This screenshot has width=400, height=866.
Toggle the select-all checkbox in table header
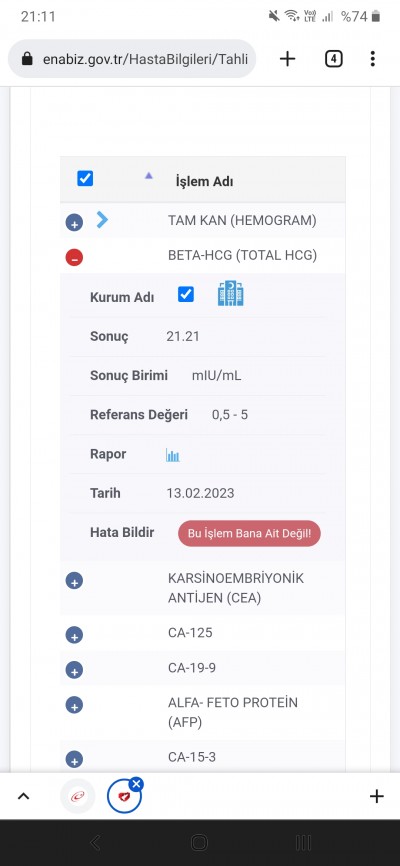85,178
